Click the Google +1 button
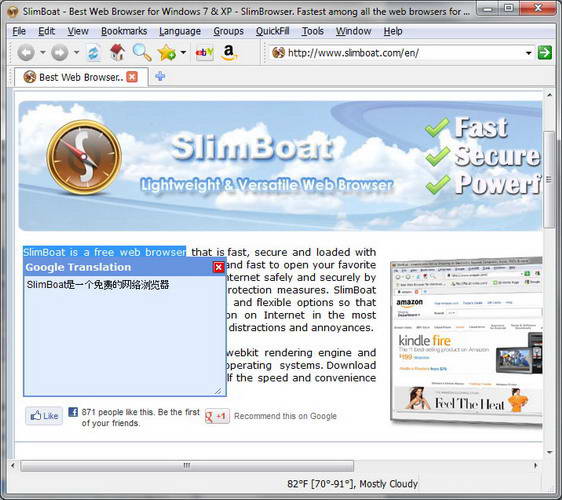 click(x=217, y=416)
